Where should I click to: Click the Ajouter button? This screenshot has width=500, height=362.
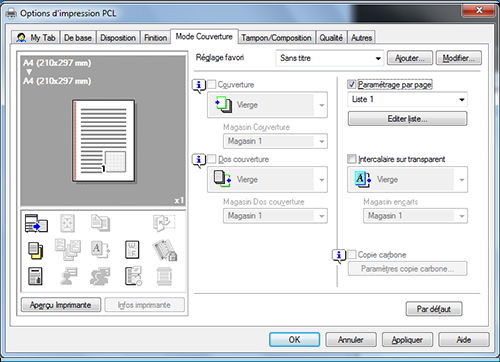410,58
